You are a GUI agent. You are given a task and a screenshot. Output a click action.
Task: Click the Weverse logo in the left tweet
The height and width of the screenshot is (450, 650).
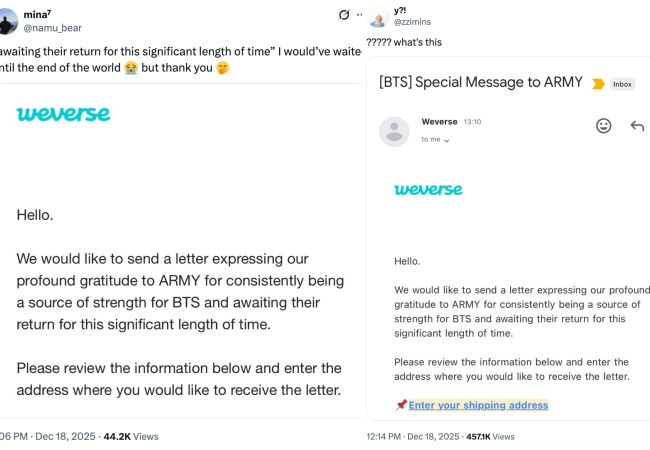coord(63,114)
